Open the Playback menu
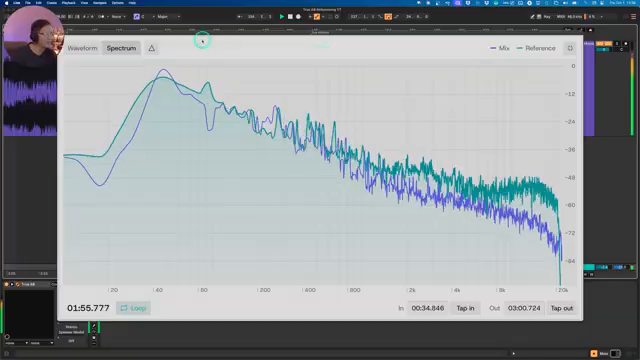 point(69,3)
